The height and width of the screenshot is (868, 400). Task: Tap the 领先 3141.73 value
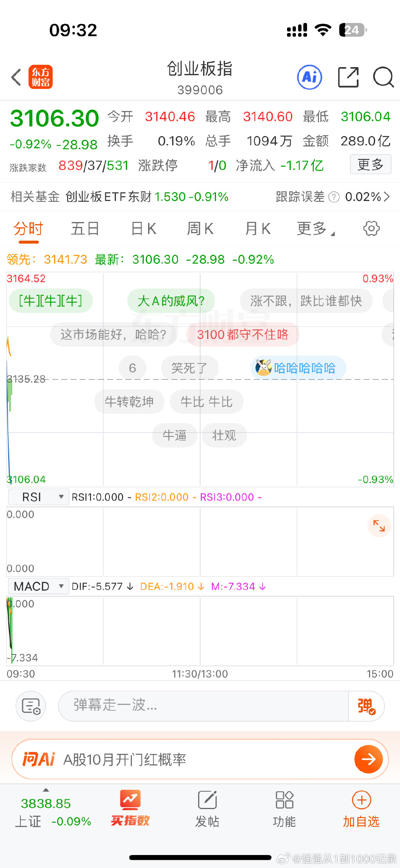[x=47, y=259]
